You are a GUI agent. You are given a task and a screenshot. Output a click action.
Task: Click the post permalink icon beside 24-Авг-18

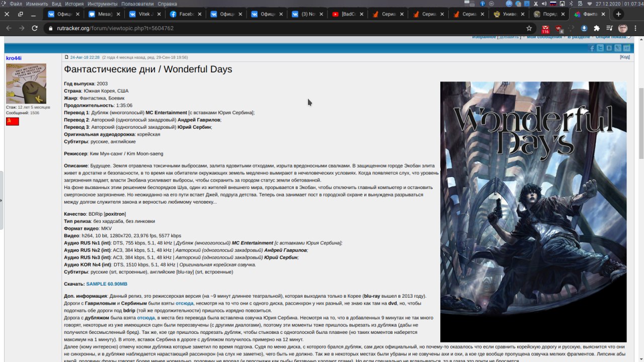click(x=66, y=57)
